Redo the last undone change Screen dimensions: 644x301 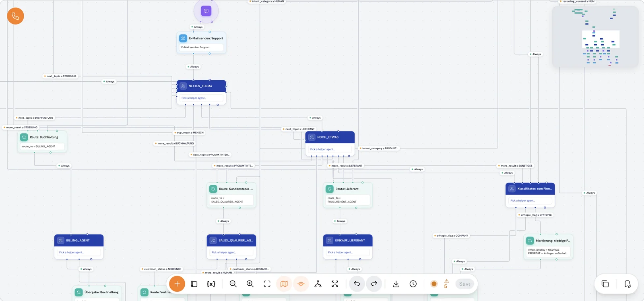374,284
